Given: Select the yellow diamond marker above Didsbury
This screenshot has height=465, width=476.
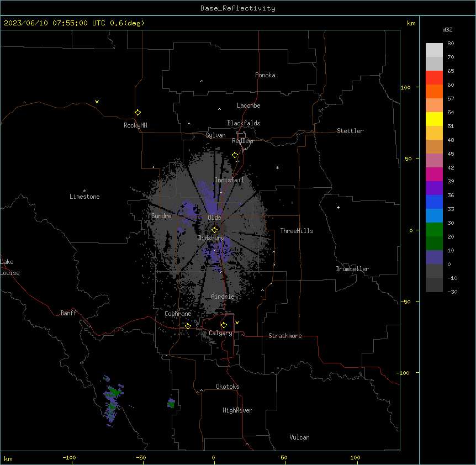Looking at the screenshot, I should 215,230.
